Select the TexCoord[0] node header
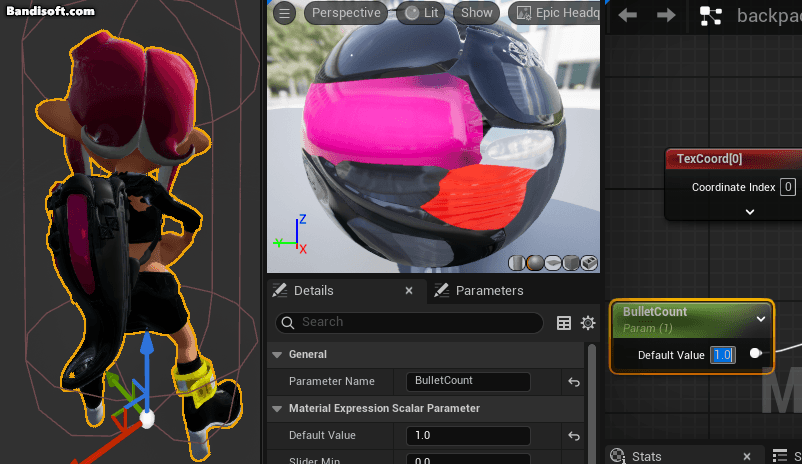The height and width of the screenshot is (464, 802). click(x=734, y=159)
